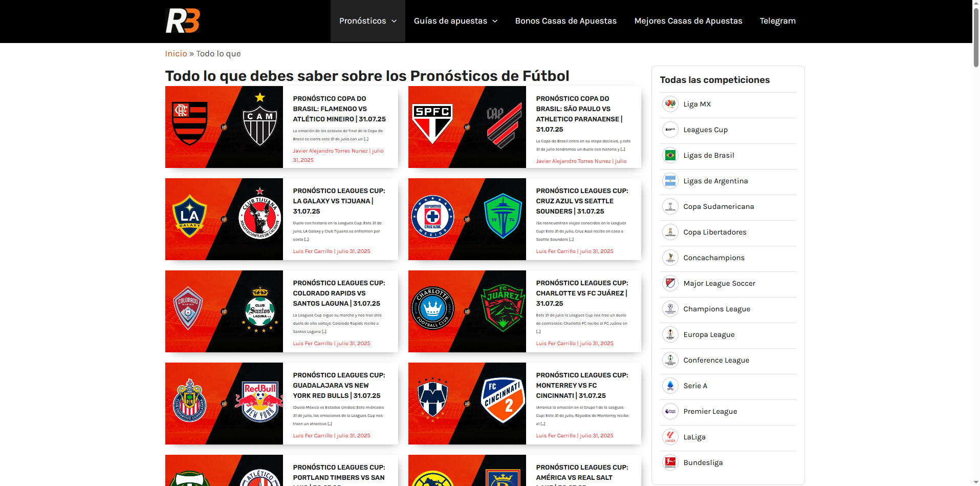The height and width of the screenshot is (486, 980).
Task: Select Major League Soccer link
Action: 720,283
